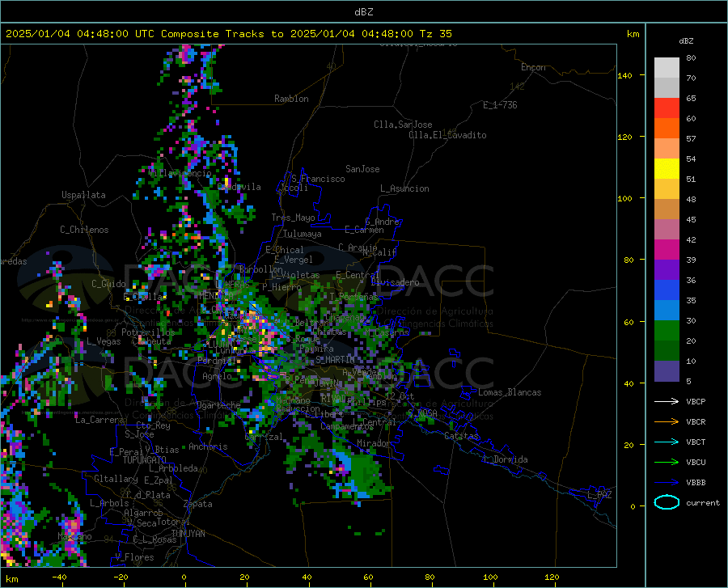The image size is (728, 588).
Task: Click the 'Ramblon' map label
Action: coord(291,99)
